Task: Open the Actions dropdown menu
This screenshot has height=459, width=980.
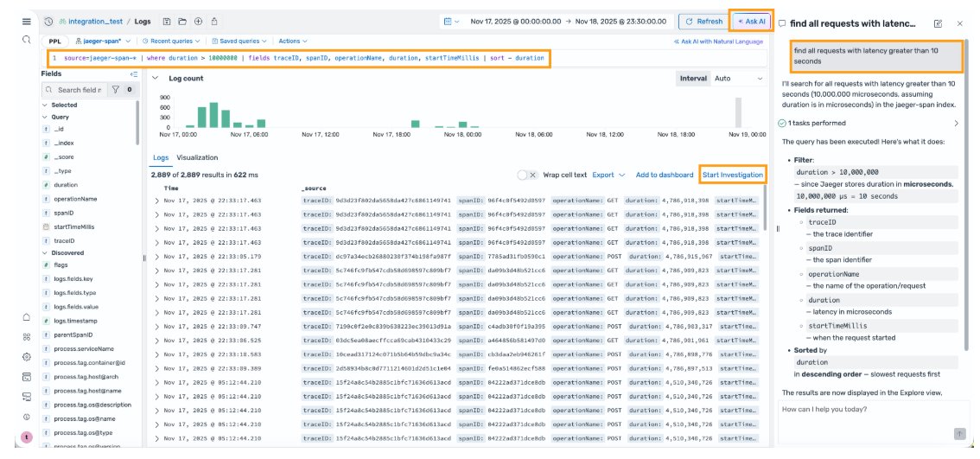Action: 292,41
